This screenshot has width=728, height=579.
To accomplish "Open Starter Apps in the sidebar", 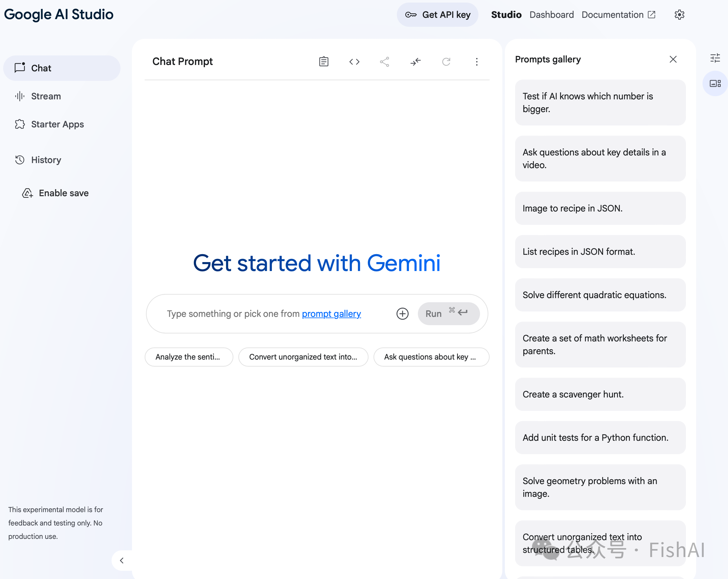I will [62, 124].
